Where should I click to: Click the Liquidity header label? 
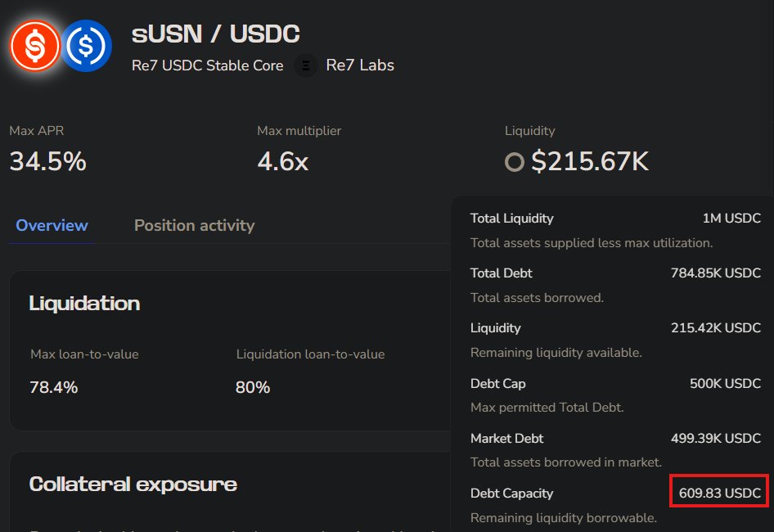(x=529, y=130)
